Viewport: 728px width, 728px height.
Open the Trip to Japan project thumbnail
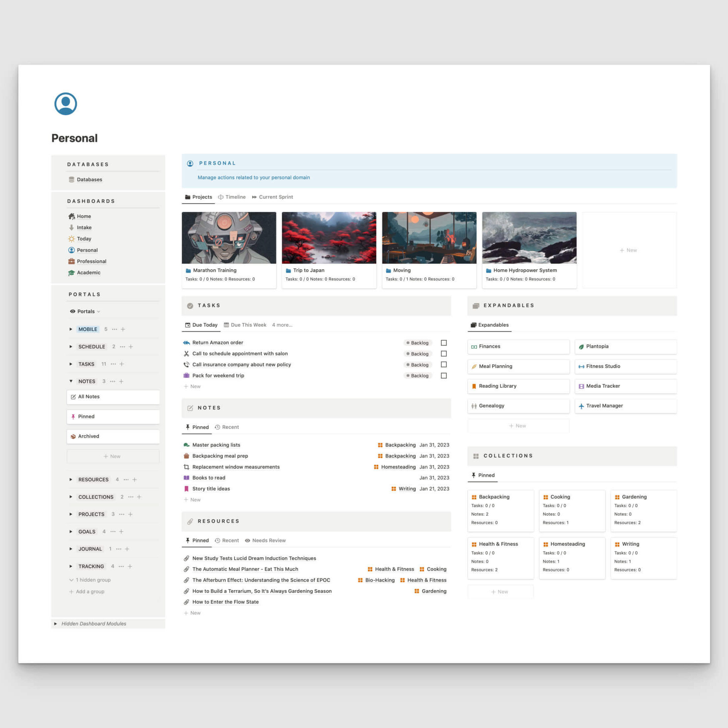[x=329, y=238]
